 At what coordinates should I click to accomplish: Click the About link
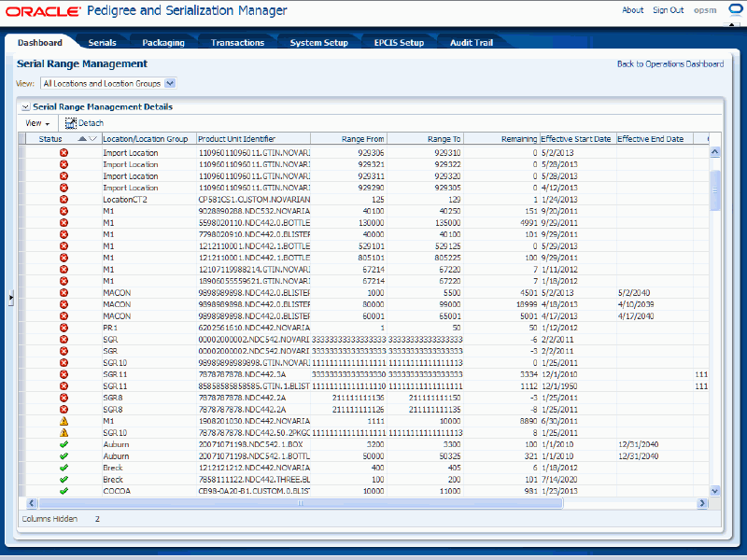pyautogui.click(x=633, y=10)
